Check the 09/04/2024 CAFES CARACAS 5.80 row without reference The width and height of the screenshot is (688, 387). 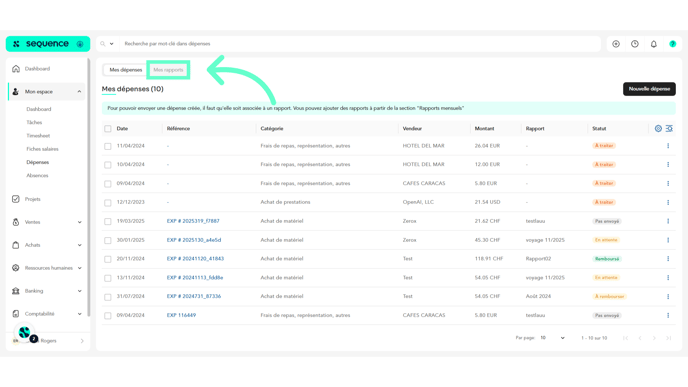point(108,184)
